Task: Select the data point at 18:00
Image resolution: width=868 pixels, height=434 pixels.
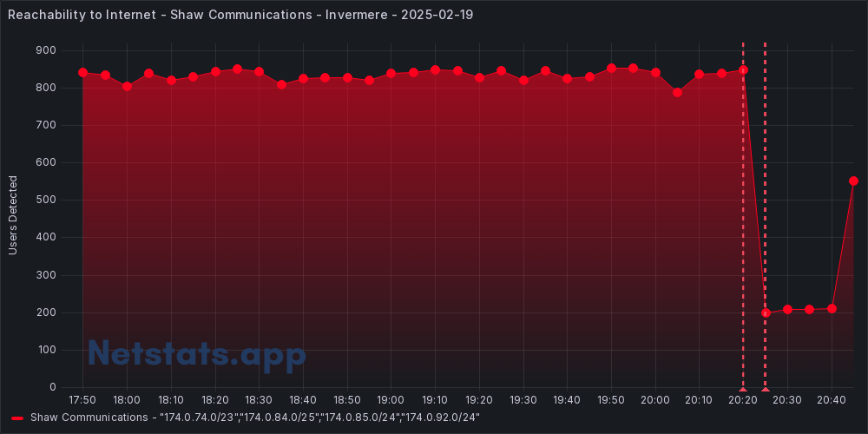Action: (127, 86)
